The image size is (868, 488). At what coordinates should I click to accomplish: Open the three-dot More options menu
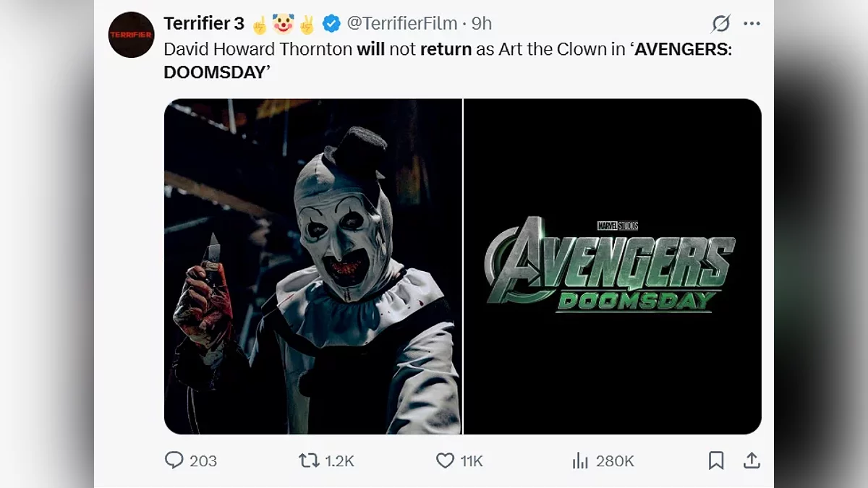point(752,24)
